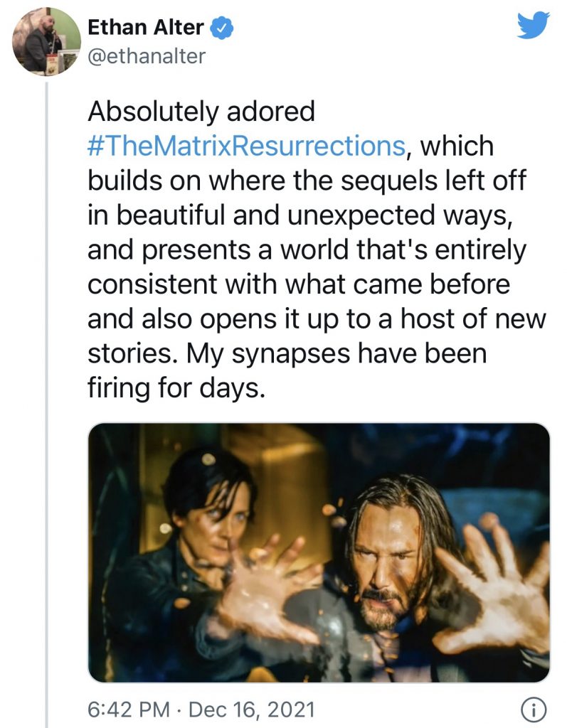Click the Ethan Alter display name
The width and height of the screenshot is (567, 728).
[x=146, y=28]
